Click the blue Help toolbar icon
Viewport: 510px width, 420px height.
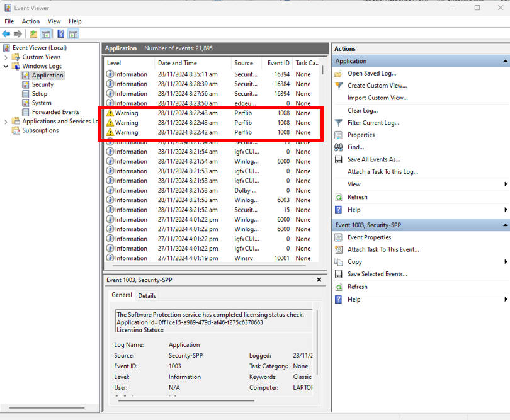pos(61,34)
